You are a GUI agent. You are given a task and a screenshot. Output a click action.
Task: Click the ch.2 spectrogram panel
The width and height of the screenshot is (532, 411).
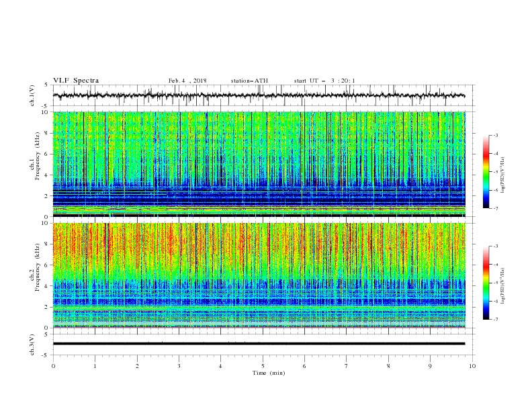[259, 275]
